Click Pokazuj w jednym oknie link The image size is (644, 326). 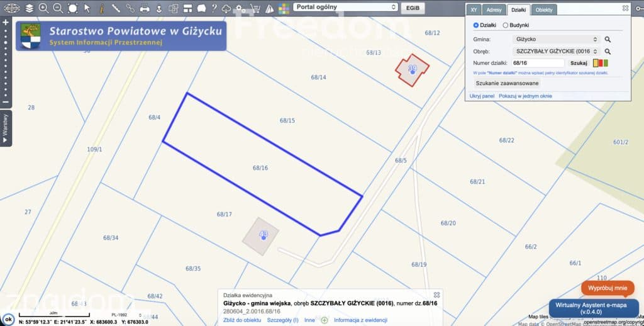525,96
